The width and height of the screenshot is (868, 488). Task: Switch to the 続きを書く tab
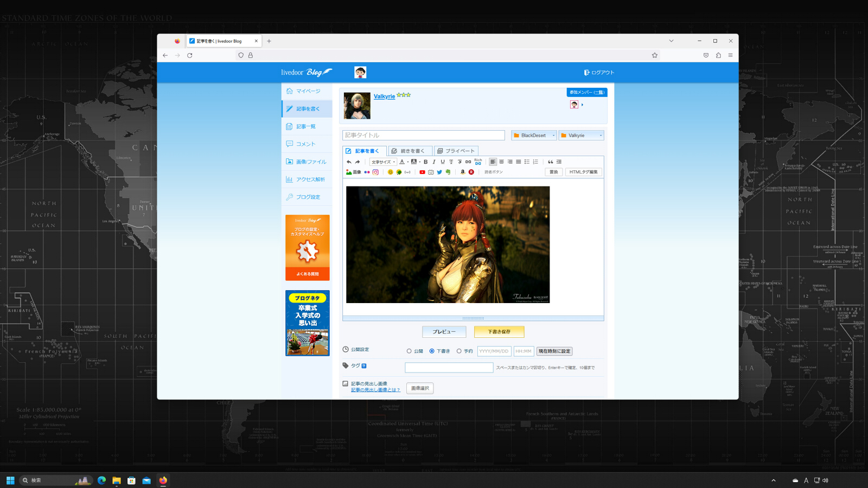pos(410,151)
